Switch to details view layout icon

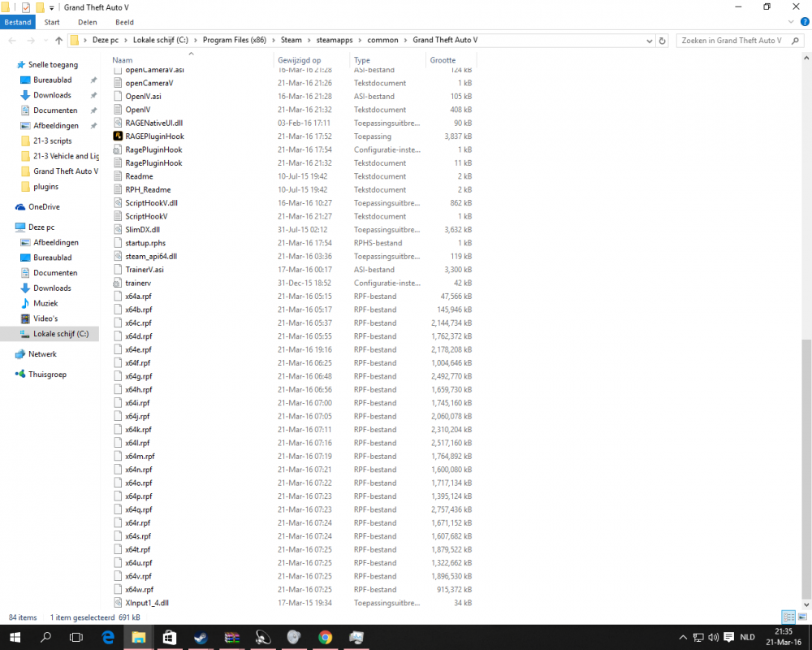788,617
